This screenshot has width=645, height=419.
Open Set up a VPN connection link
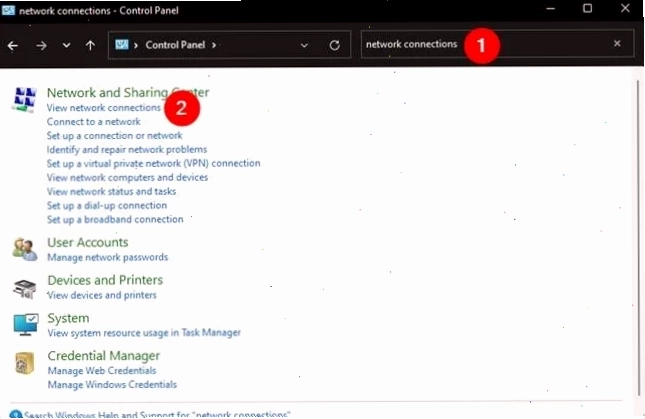coord(153,164)
